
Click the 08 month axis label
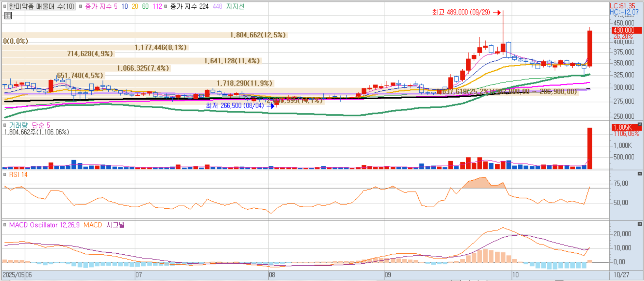pos(272,275)
